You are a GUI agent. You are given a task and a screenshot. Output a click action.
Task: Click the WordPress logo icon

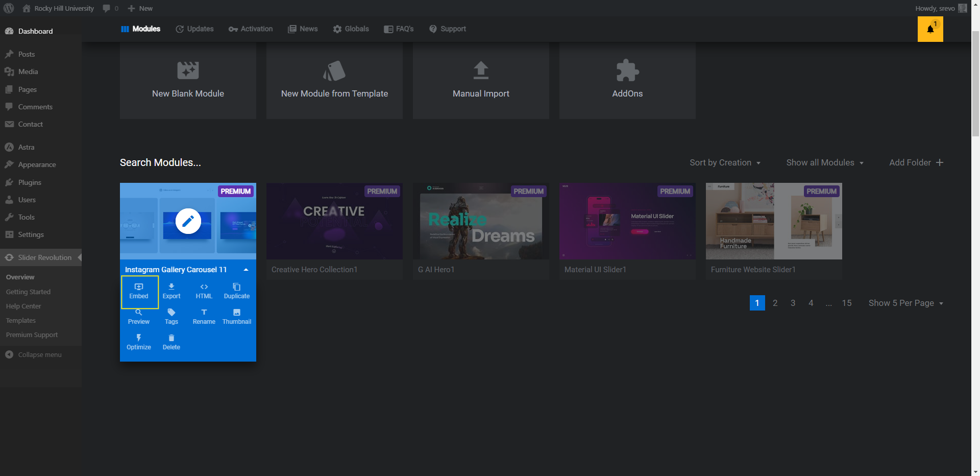tap(9, 8)
